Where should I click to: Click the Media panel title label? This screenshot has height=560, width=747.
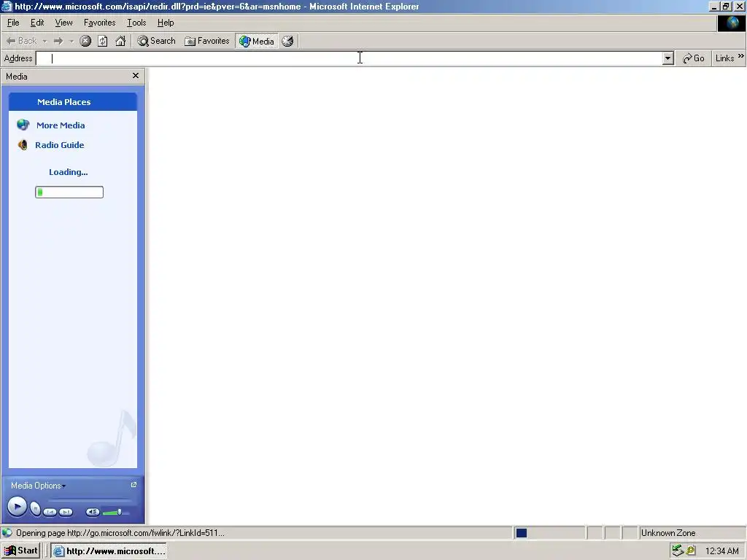(x=17, y=76)
